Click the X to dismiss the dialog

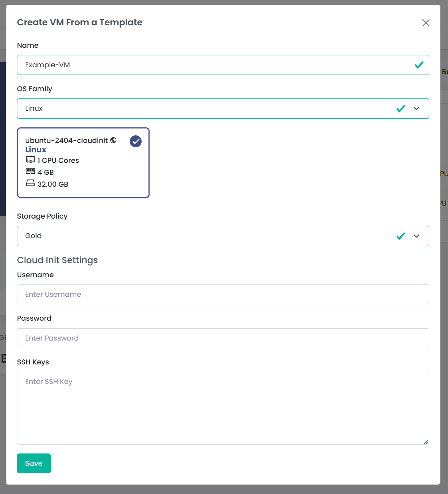point(426,23)
